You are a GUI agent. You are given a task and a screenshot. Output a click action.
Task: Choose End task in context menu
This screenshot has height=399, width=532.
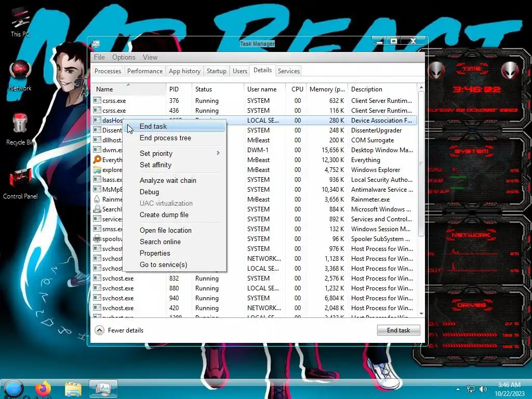coord(174,126)
